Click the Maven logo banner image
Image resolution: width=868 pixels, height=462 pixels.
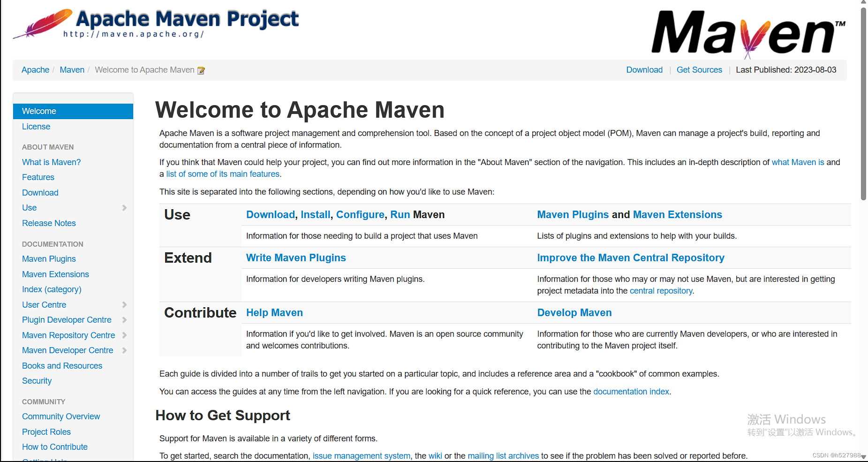coord(748,34)
